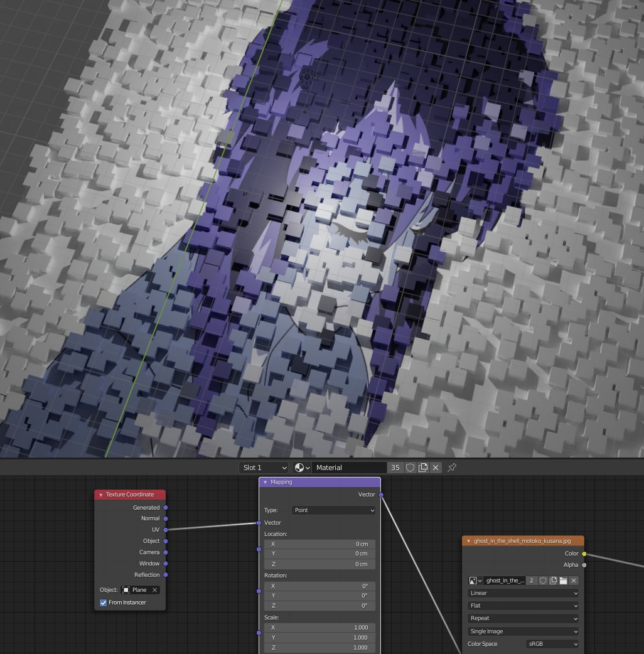
Task: Click the Mapping node Vector output socket
Action: click(x=381, y=495)
